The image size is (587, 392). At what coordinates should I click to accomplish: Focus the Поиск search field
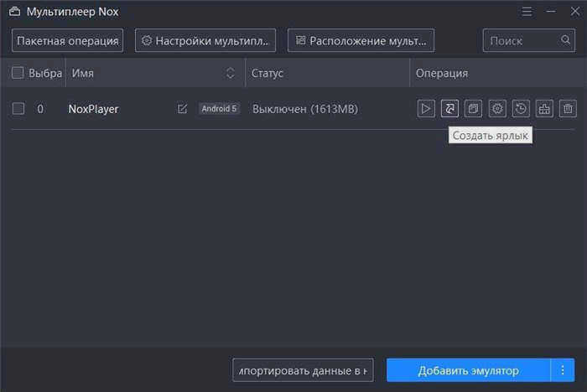(x=528, y=40)
